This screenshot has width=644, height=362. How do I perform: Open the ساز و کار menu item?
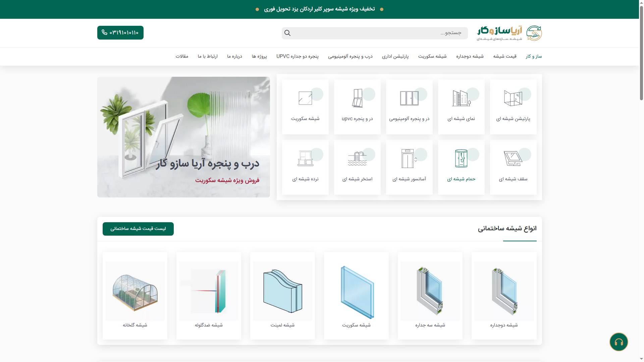[534, 56]
